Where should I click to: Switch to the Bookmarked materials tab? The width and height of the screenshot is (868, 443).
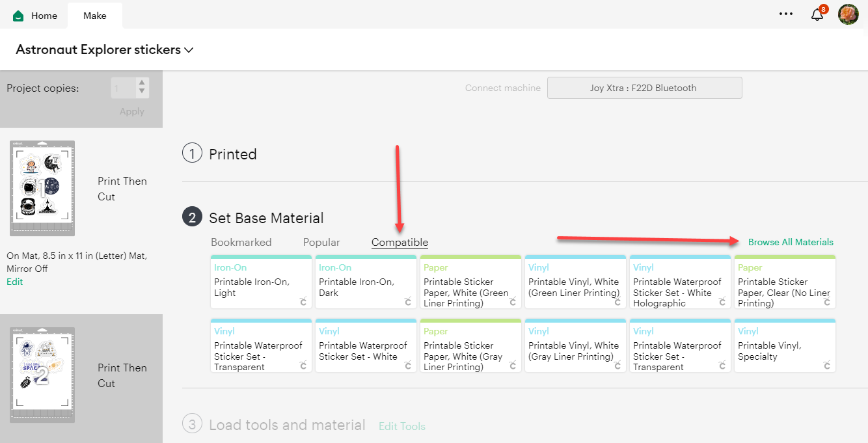(241, 242)
